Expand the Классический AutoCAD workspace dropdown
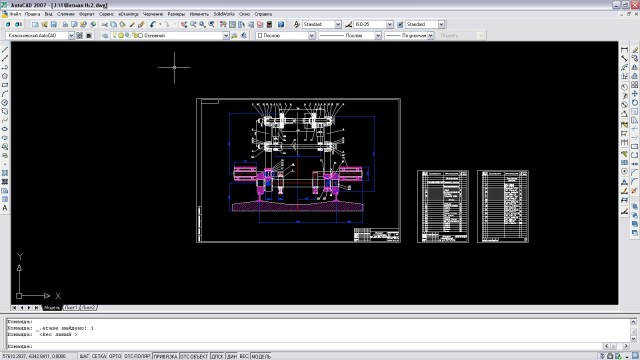Image resolution: width=640 pixels, height=360 pixels. pyautogui.click(x=71, y=36)
